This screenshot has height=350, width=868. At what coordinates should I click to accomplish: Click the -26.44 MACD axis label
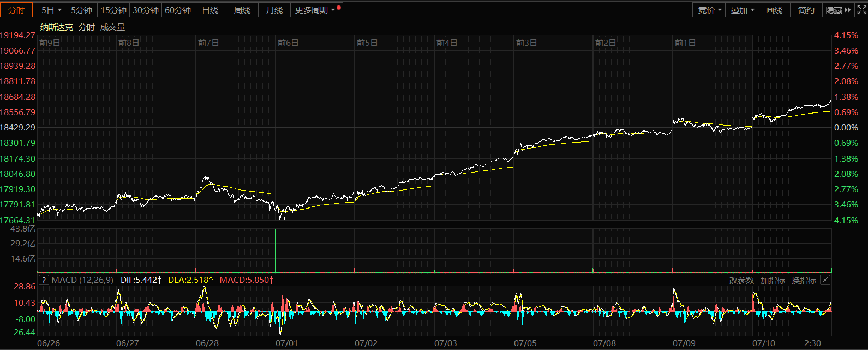click(x=22, y=332)
